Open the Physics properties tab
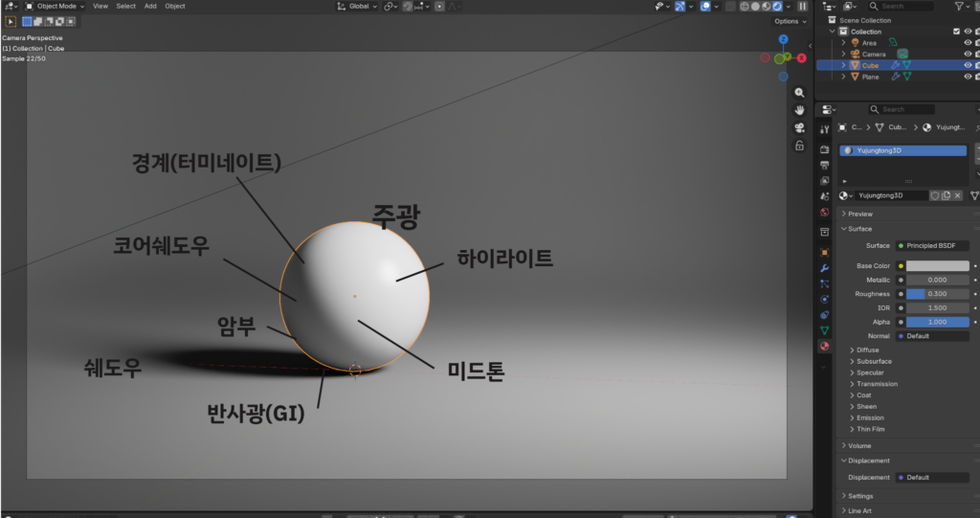The image size is (980, 518). 824,299
